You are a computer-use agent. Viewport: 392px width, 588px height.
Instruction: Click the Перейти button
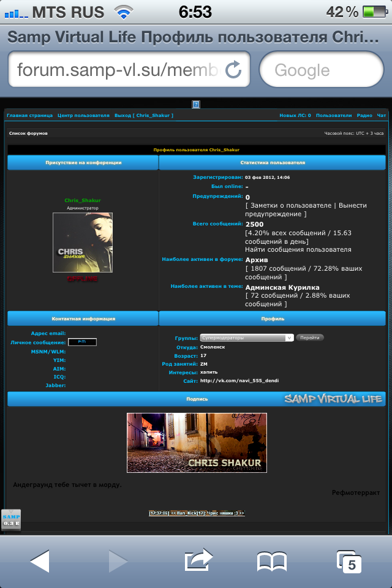tap(309, 338)
